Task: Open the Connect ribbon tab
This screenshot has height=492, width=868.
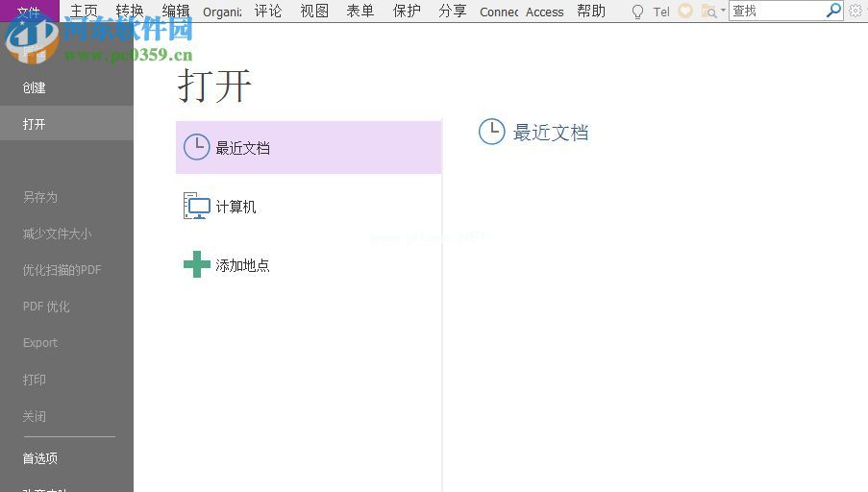Action: (499, 12)
